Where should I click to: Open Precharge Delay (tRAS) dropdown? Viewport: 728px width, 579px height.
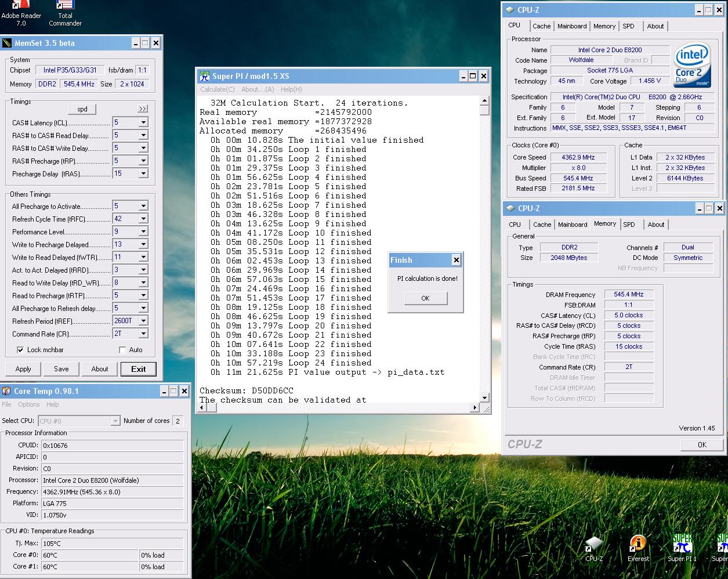tap(143, 173)
